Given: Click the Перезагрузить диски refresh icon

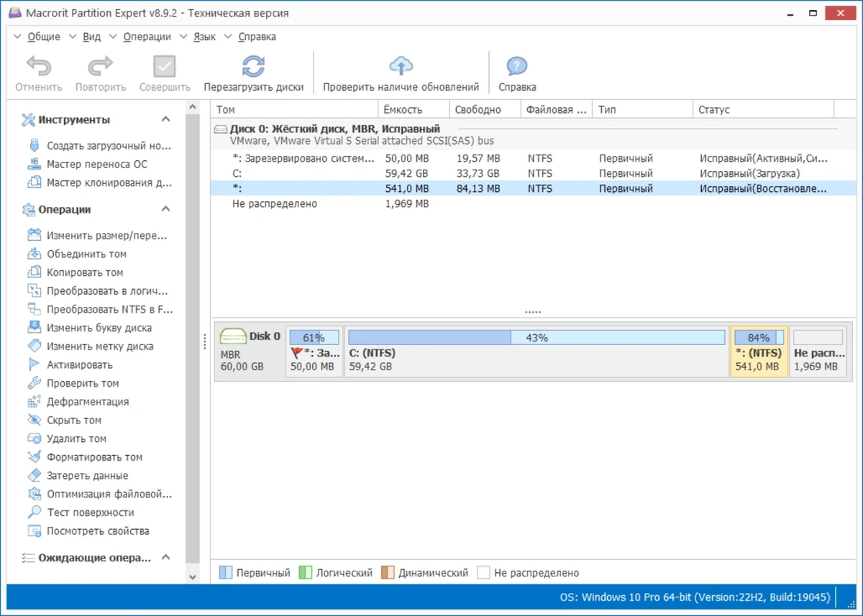Looking at the screenshot, I should coord(253,67).
